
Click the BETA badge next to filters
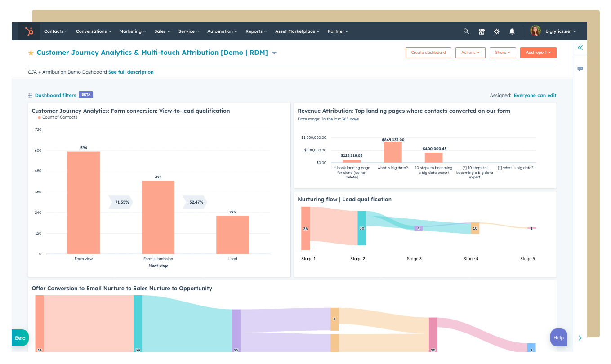86,95
